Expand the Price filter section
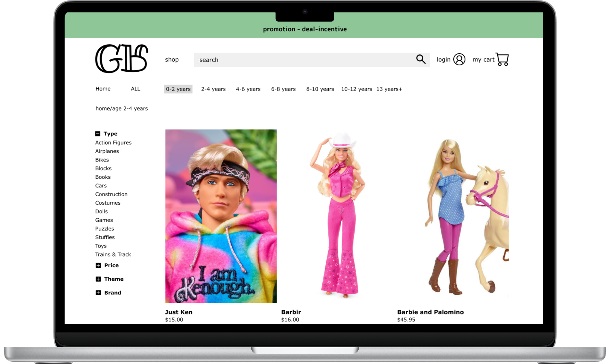610x364 pixels. [x=98, y=265]
